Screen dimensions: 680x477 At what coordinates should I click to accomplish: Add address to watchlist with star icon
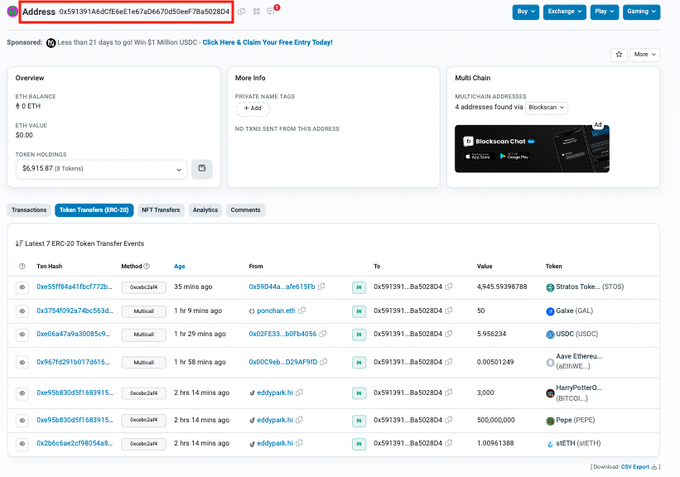click(x=619, y=55)
